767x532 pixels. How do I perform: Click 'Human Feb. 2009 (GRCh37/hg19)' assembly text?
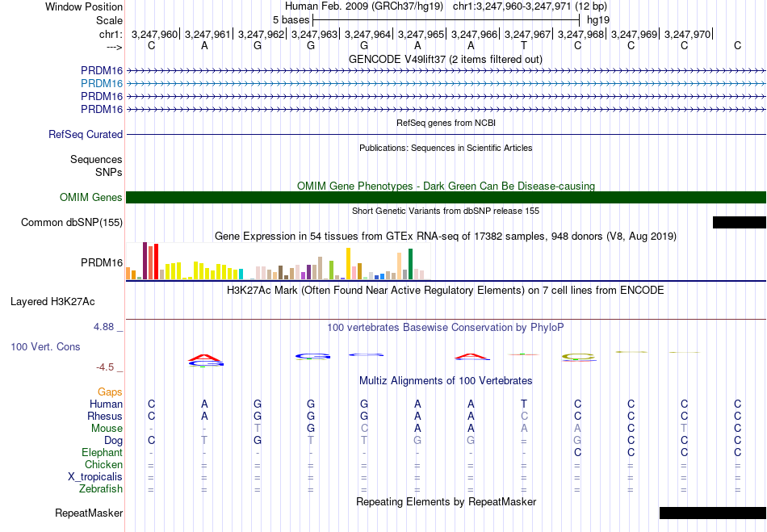point(364,6)
